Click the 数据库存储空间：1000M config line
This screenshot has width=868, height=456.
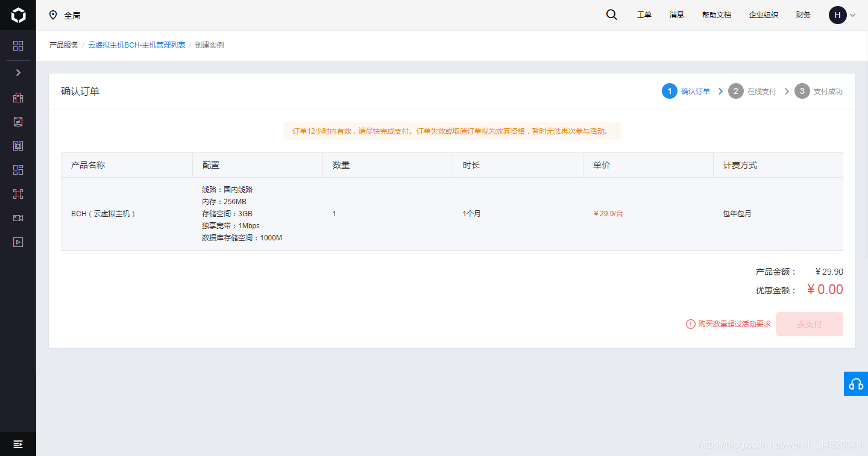pyautogui.click(x=242, y=238)
